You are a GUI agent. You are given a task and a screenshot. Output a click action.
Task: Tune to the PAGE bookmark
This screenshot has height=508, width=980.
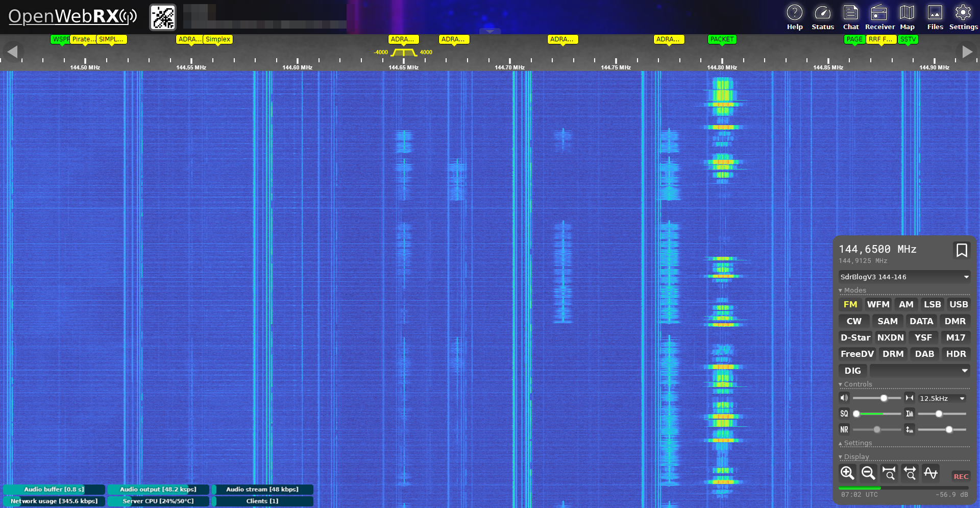854,39
